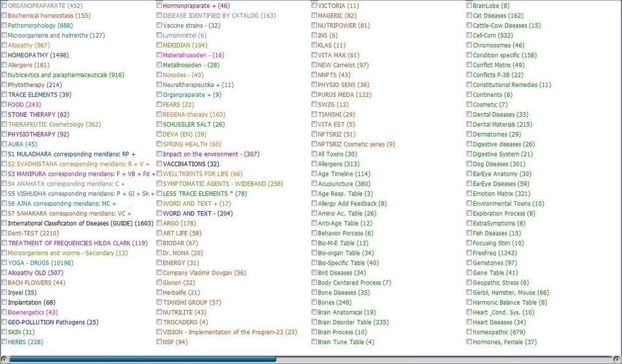Check the HOMEOPATHY (1498) checkbox

tap(4, 55)
